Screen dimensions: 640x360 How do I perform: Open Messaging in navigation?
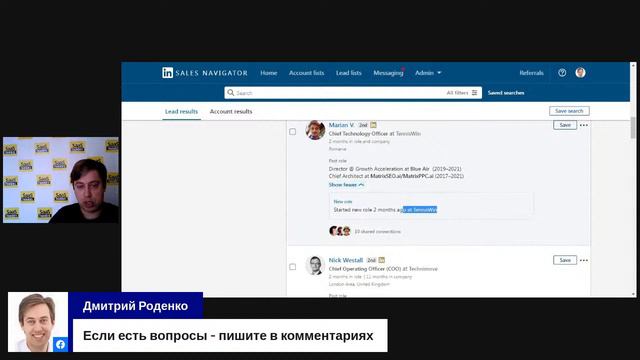click(x=388, y=73)
